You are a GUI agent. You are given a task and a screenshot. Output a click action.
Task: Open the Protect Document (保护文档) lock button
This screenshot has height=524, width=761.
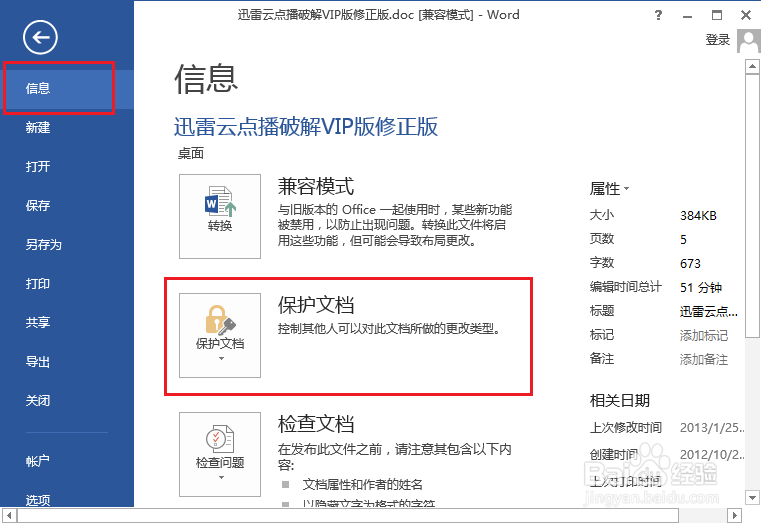pyautogui.click(x=220, y=335)
